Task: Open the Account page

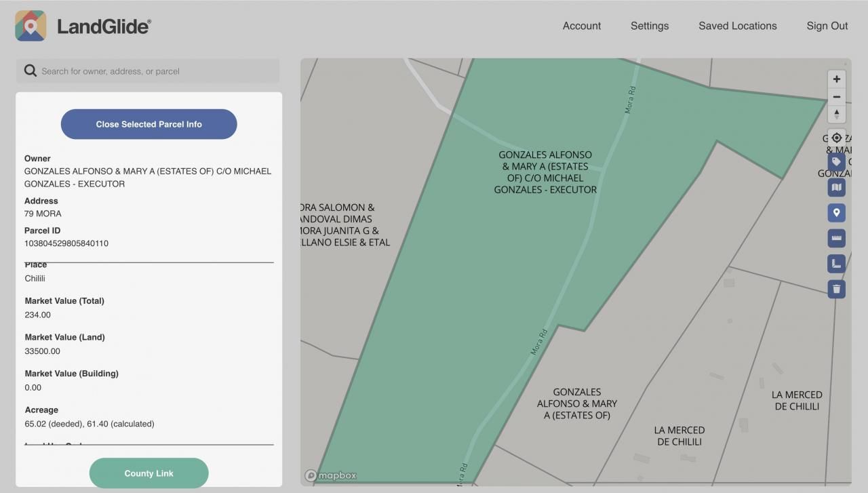Action: click(x=581, y=26)
